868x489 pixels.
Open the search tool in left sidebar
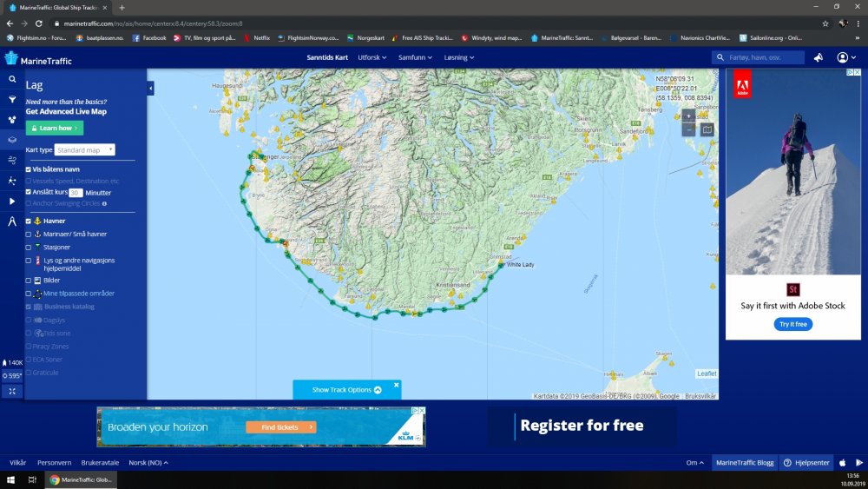click(11, 79)
